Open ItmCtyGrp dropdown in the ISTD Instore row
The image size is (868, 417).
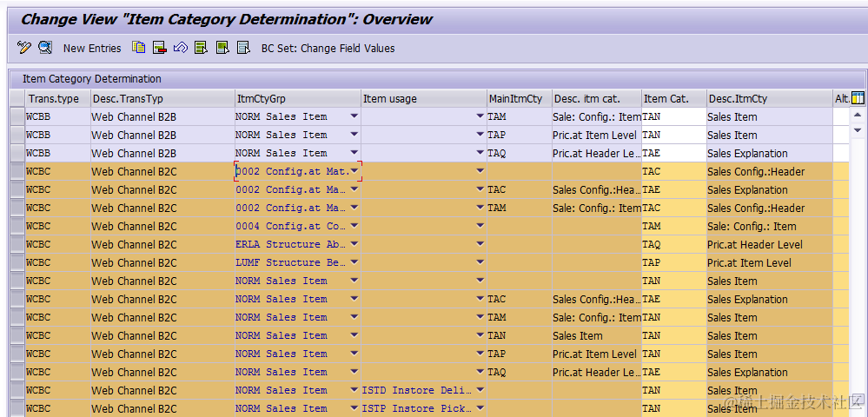click(354, 390)
